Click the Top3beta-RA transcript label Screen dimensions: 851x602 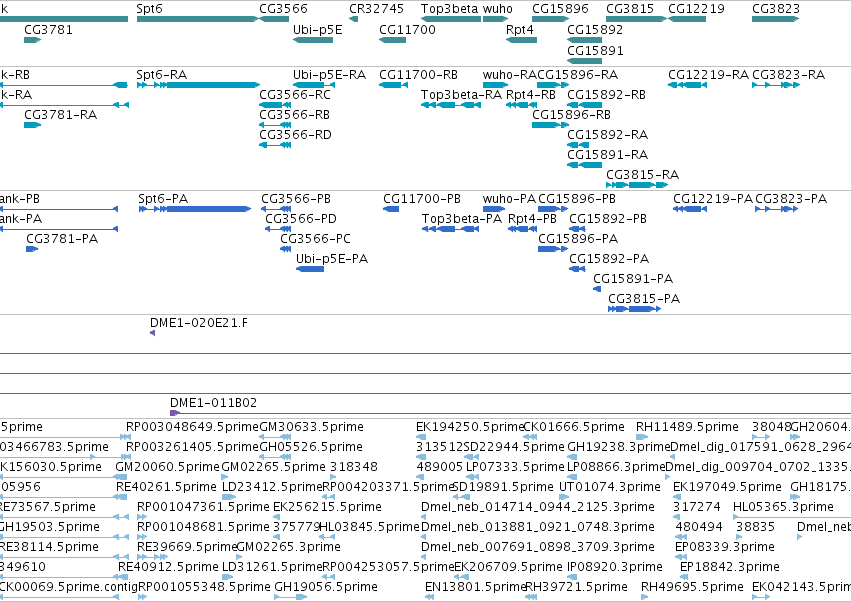coord(461,94)
